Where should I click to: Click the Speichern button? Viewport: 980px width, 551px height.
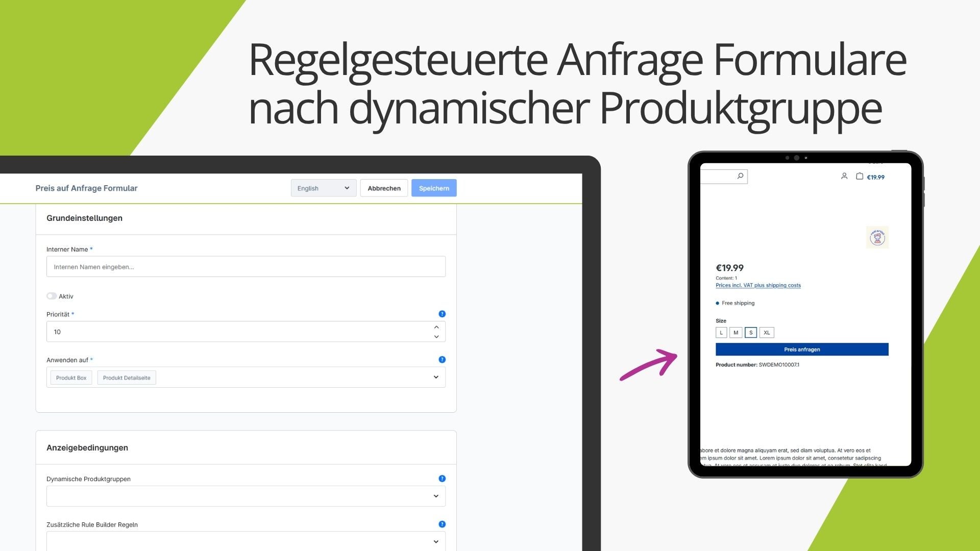click(x=434, y=188)
